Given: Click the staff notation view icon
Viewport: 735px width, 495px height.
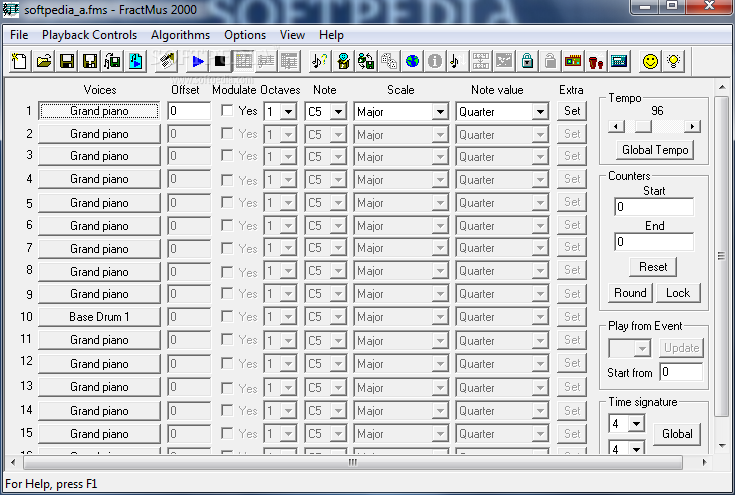Looking at the screenshot, I should pos(266,61).
